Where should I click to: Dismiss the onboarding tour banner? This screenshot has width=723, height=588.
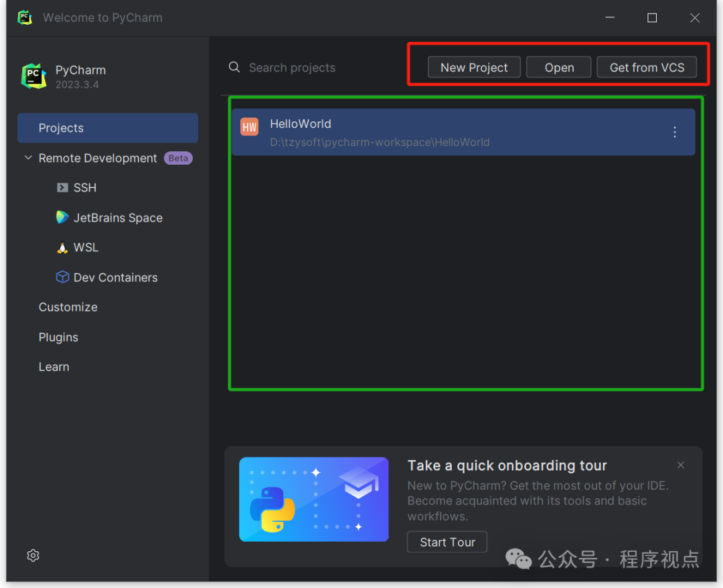(681, 465)
